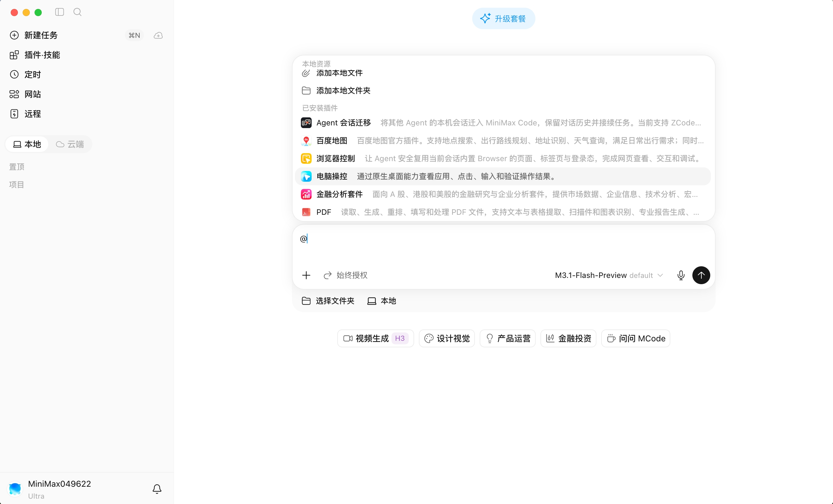
Task: Send message with the black arrow button
Action: (701, 275)
